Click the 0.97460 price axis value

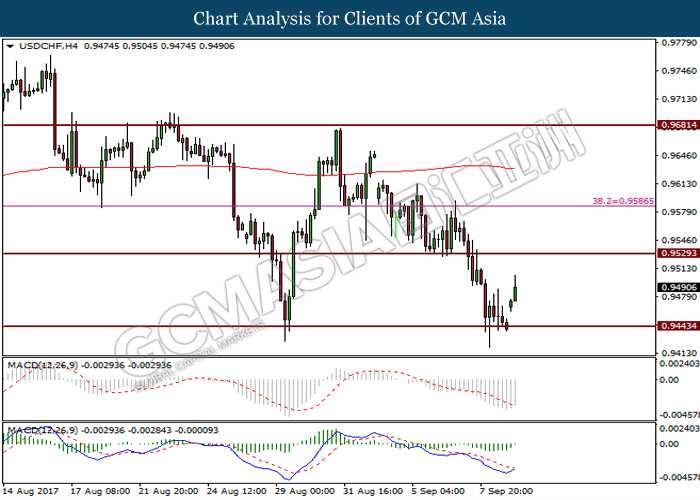679,71
